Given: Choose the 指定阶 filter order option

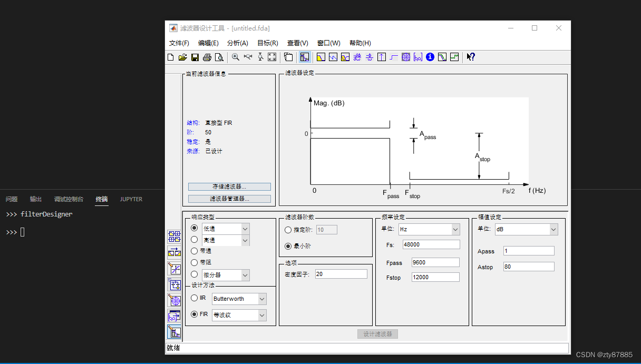Looking at the screenshot, I should tap(288, 229).
